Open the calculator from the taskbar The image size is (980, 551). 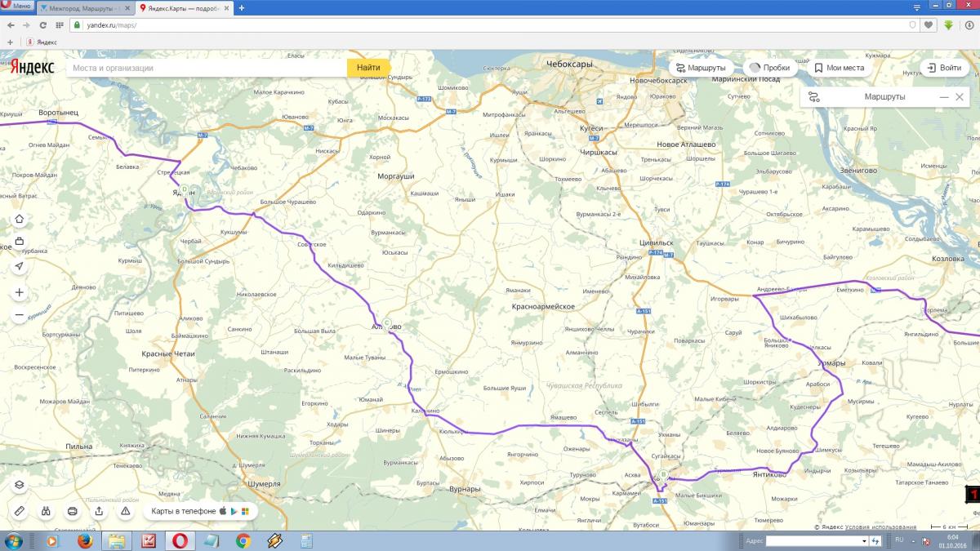click(306, 540)
